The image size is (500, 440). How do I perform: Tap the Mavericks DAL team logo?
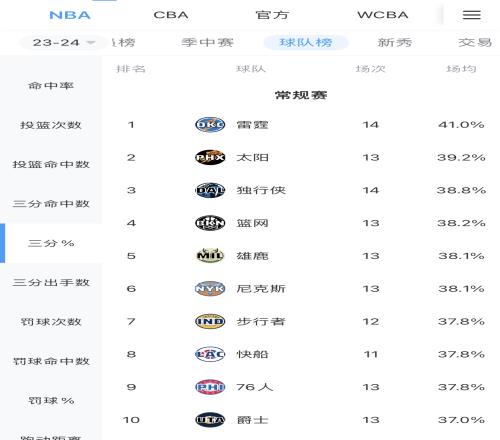(210, 190)
